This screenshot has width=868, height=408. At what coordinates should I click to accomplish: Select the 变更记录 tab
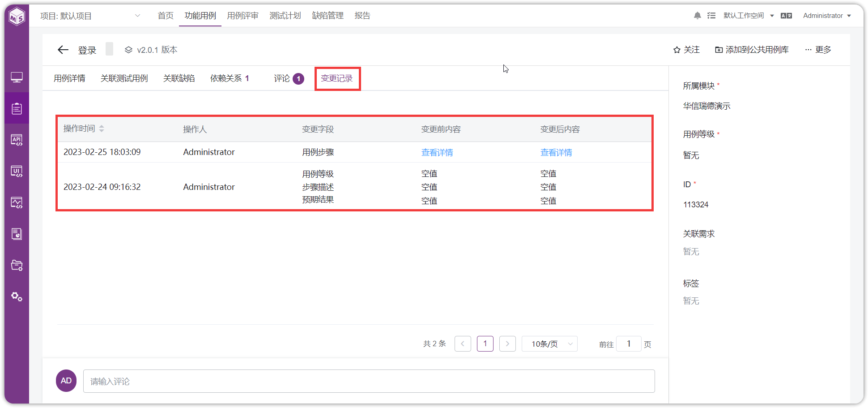337,78
